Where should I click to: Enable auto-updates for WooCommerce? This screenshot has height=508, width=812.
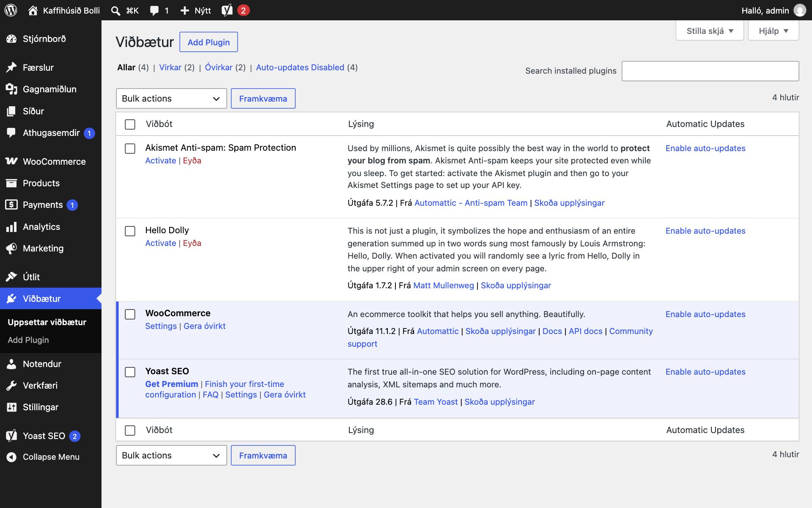point(705,314)
